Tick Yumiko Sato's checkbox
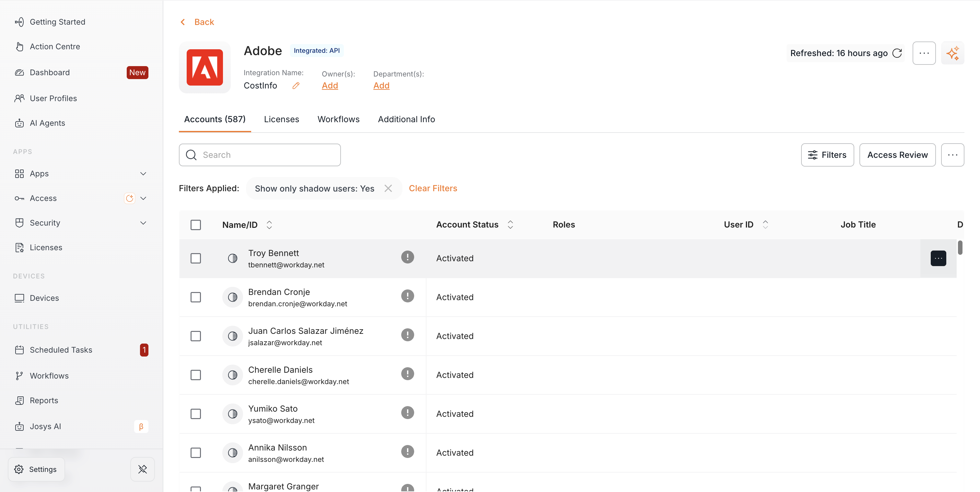Viewport: 980px width, 492px height. click(195, 414)
